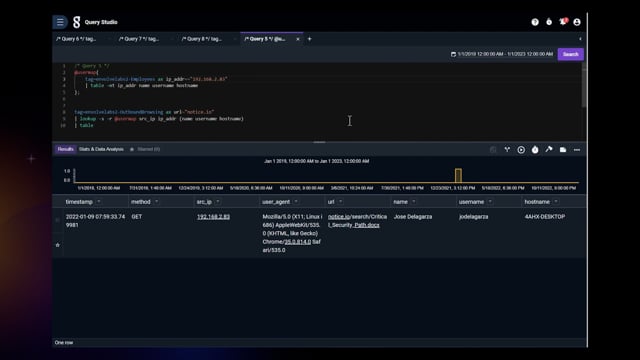Open the date range picker field
Image resolution: width=640 pixels, height=360 pixels.
(502, 54)
